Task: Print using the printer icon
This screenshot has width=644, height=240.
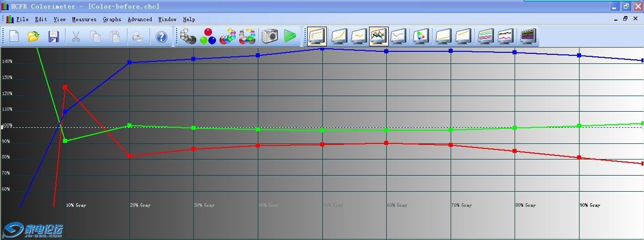Action: 137,36
